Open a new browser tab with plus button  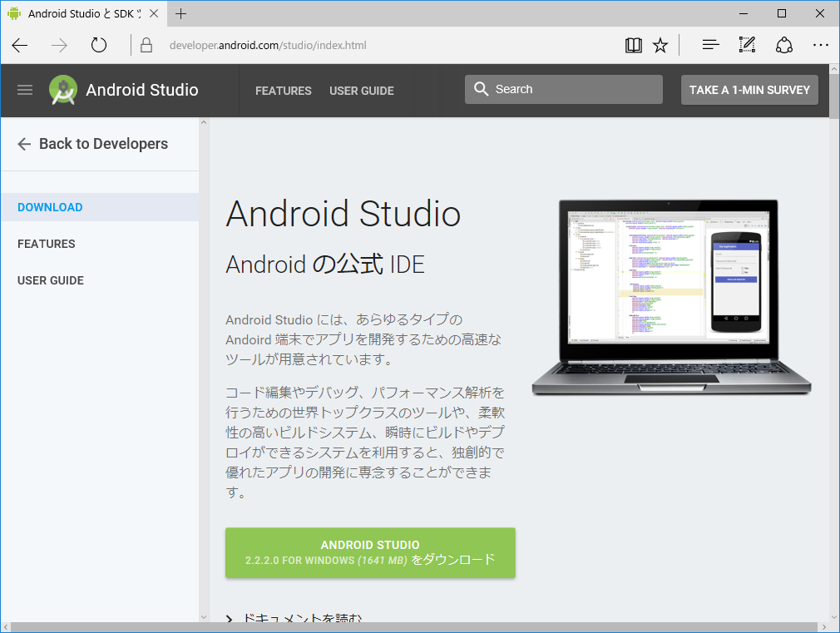(x=181, y=13)
